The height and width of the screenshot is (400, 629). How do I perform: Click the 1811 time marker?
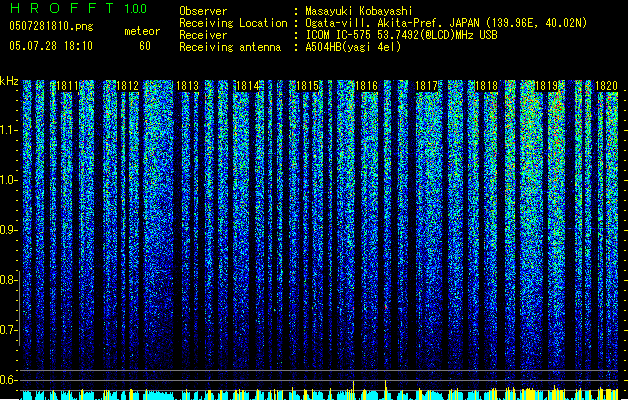tap(67, 86)
